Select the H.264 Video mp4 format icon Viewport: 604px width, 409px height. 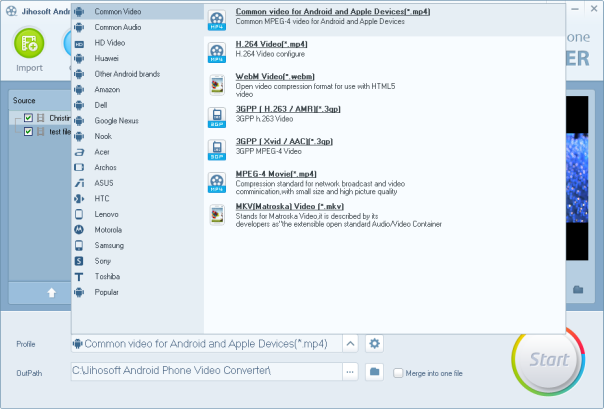pyautogui.click(x=216, y=51)
